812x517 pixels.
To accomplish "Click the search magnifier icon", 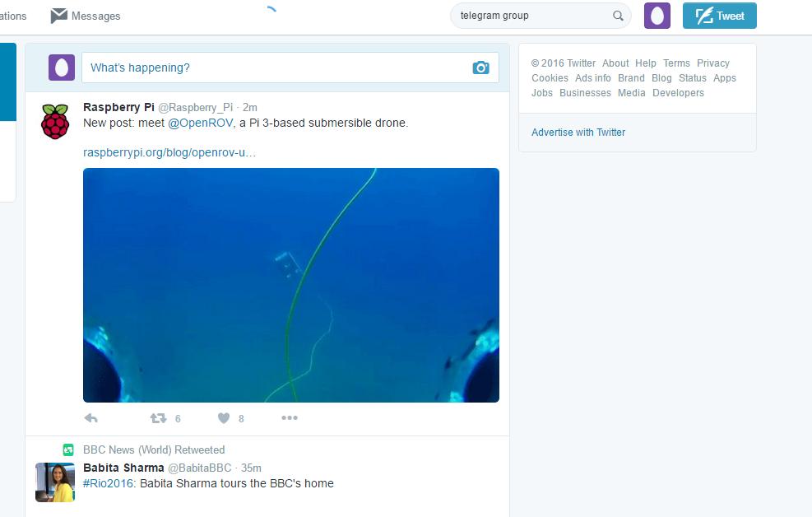I will [x=618, y=16].
